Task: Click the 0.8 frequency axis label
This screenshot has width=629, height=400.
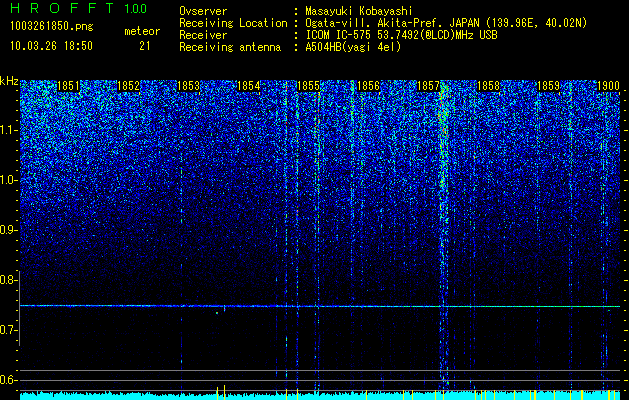Action: (x=8, y=280)
